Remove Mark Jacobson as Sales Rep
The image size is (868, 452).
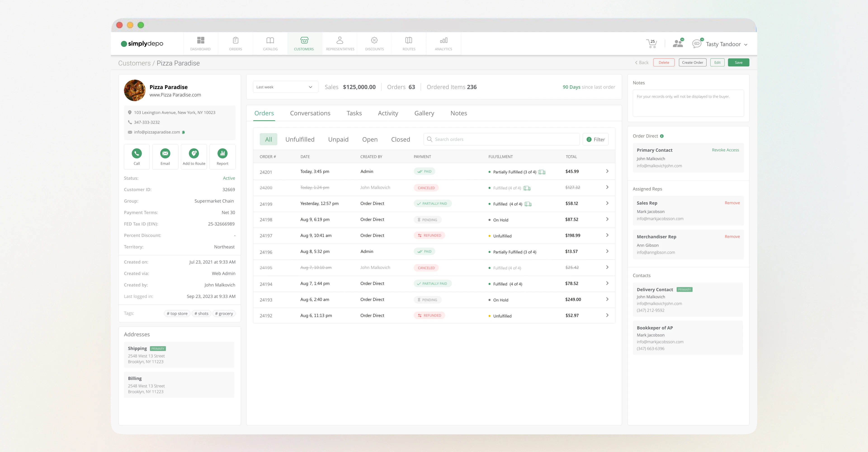pos(732,203)
